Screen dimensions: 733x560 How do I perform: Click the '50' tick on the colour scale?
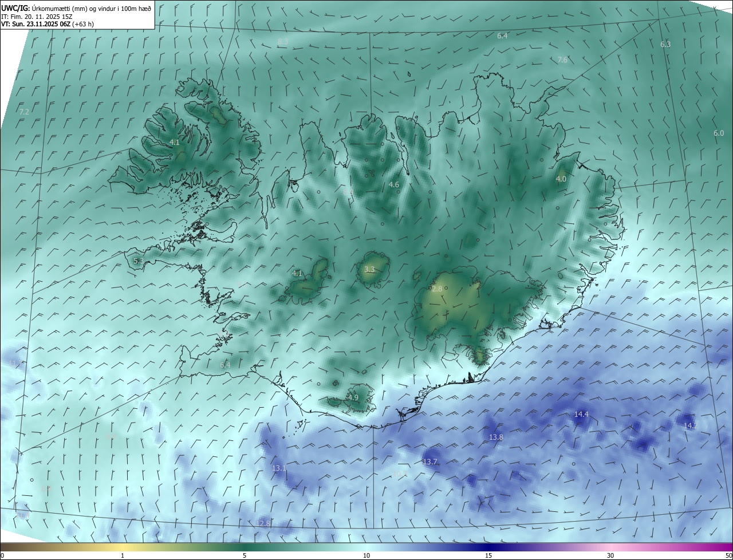pos(728,556)
